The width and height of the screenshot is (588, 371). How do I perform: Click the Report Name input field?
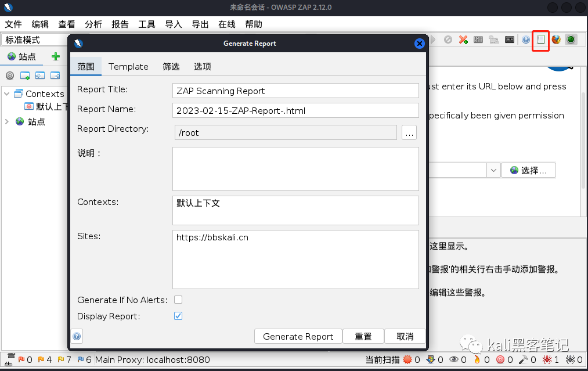295,111
